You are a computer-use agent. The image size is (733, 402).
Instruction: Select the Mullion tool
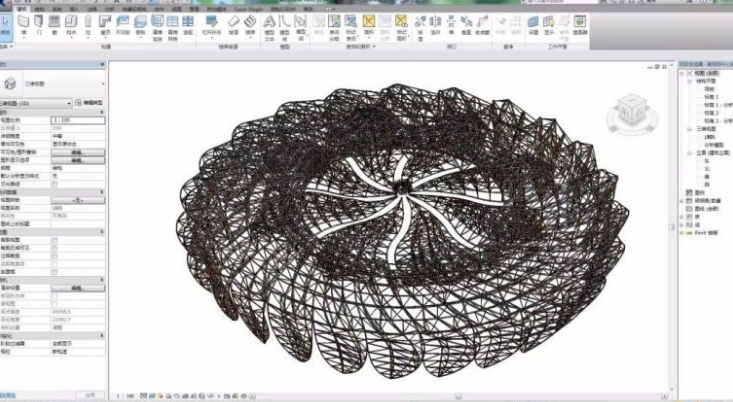click(x=188, y=25)
